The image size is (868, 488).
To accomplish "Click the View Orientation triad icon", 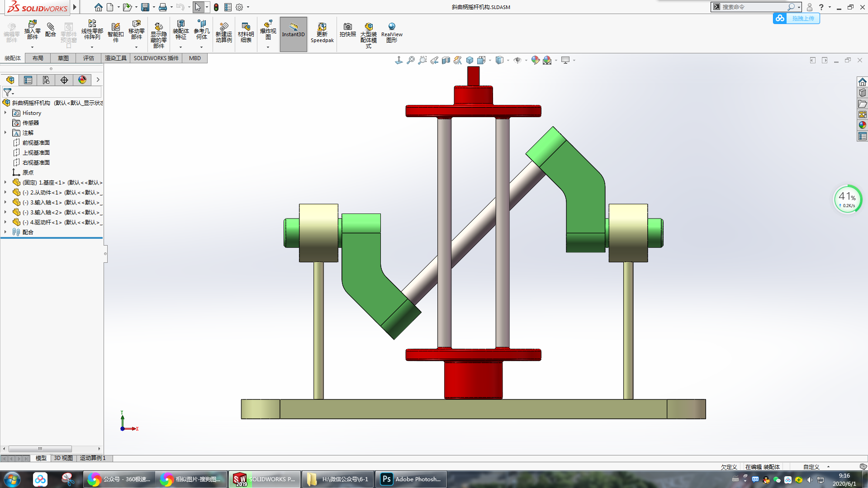I will pyautogui.click(x=398, y=60).
